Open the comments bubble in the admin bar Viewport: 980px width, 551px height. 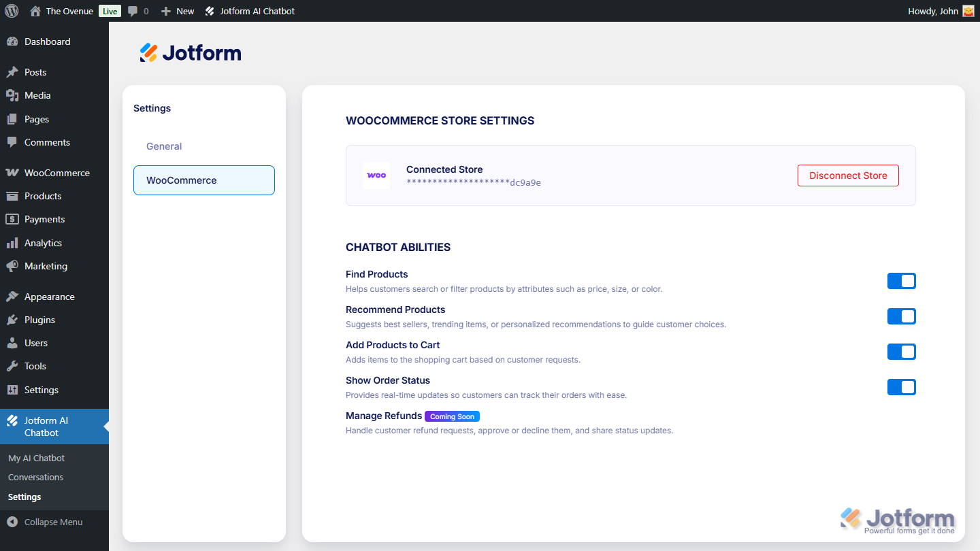[133, 10]
